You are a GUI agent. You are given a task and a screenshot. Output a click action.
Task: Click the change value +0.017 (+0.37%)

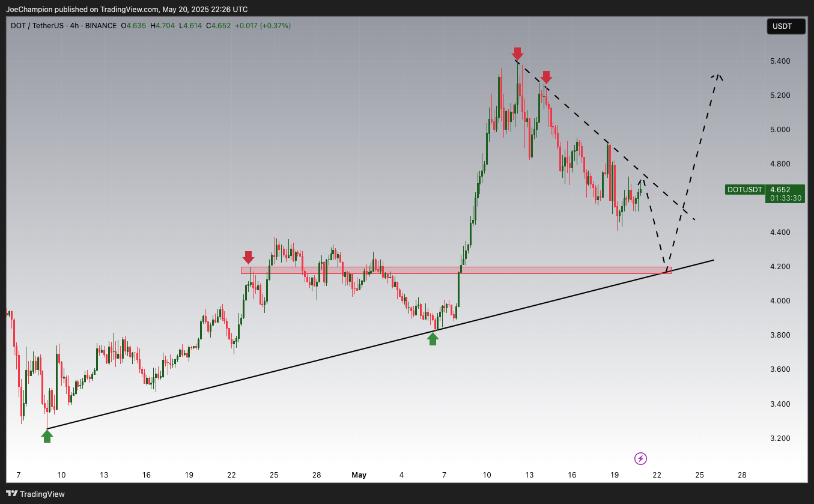pos(263,26)
